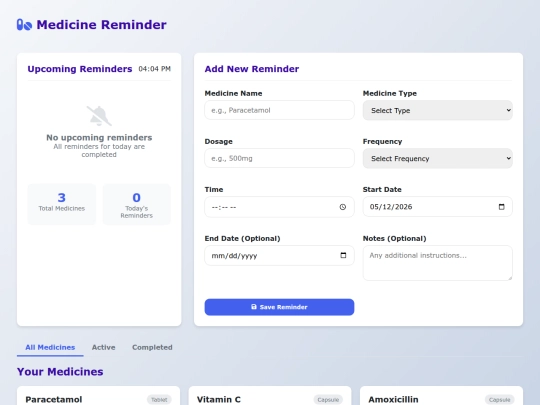Switch to the Active tab
540x405 pixels.
[103, 347]
